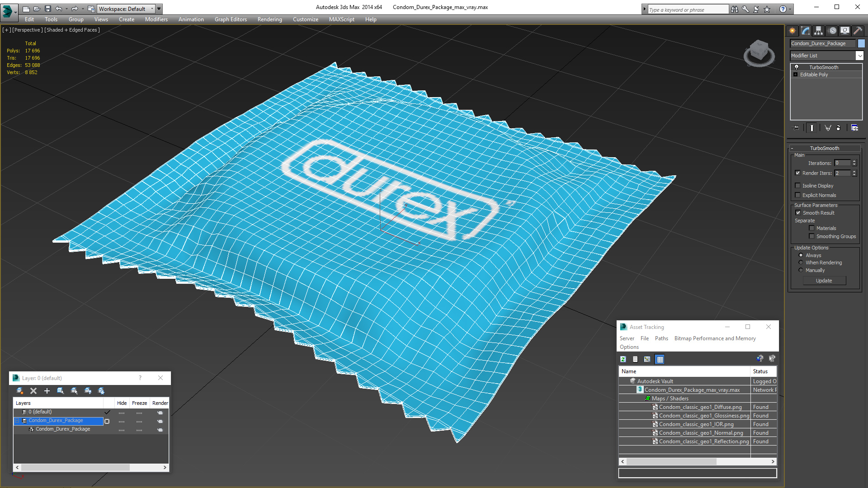Open the Modifiers menu

156,19
